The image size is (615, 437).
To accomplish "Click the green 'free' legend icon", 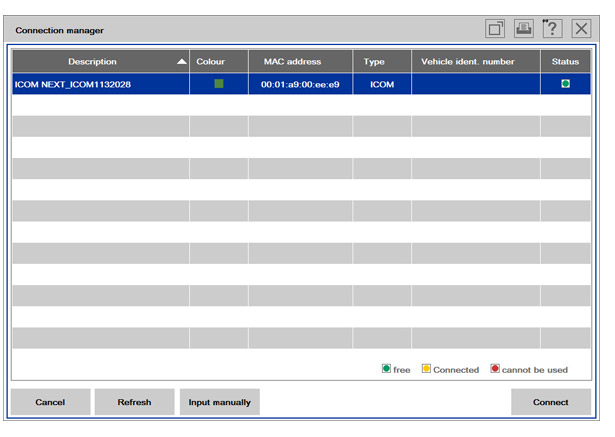I will pyautogui.click(x=386, y=368).
